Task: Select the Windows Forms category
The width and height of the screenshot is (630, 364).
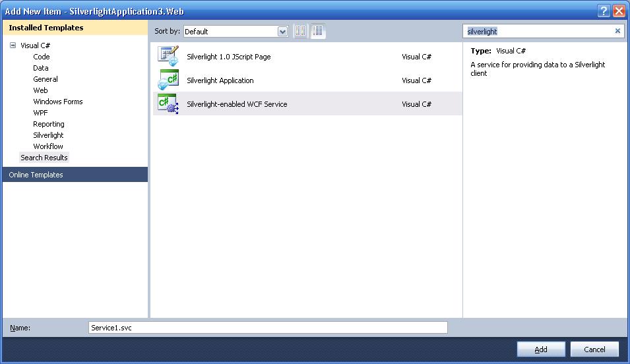Action: [58, 102]
